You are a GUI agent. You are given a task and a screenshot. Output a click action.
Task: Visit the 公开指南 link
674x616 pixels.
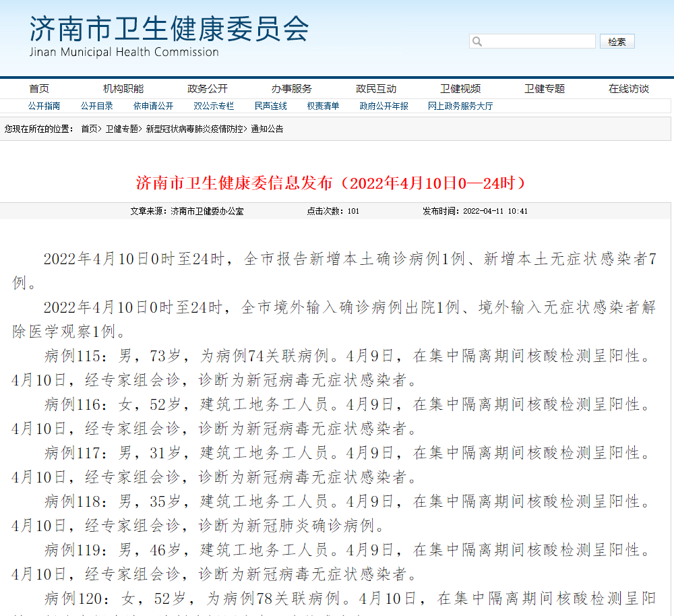pyautogui.click(x=44, y=106)
